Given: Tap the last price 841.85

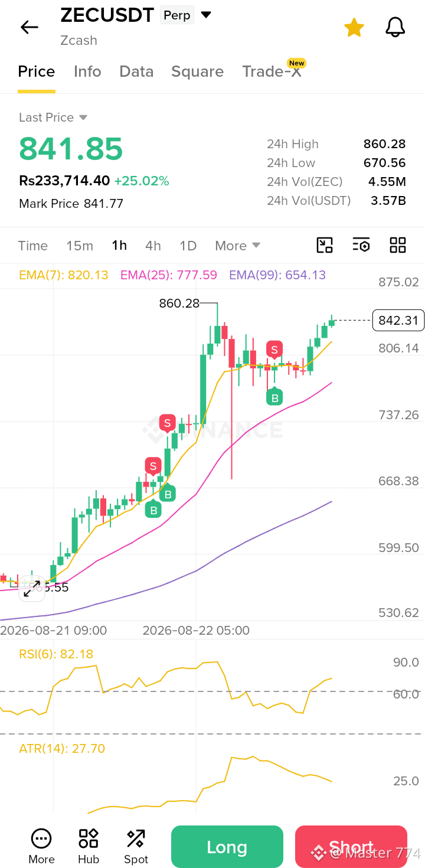Looking at the screenshot, I should (x=71, y=149).
